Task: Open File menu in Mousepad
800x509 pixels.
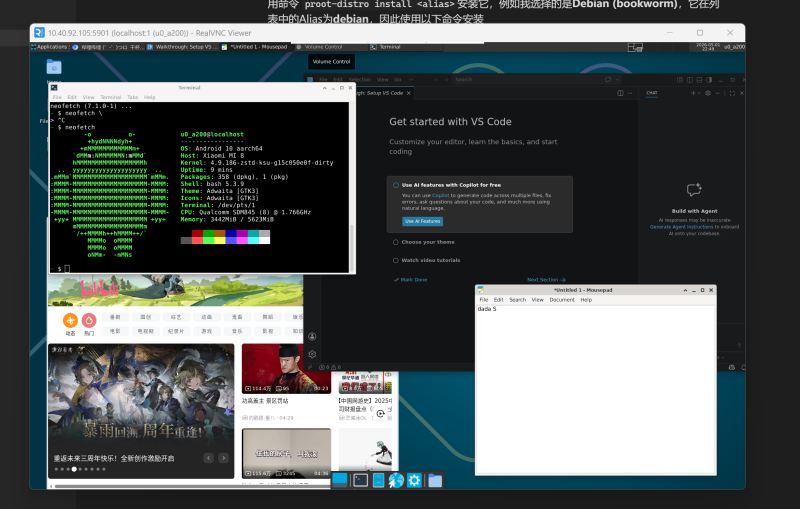Action: click(x=484, y=300)
